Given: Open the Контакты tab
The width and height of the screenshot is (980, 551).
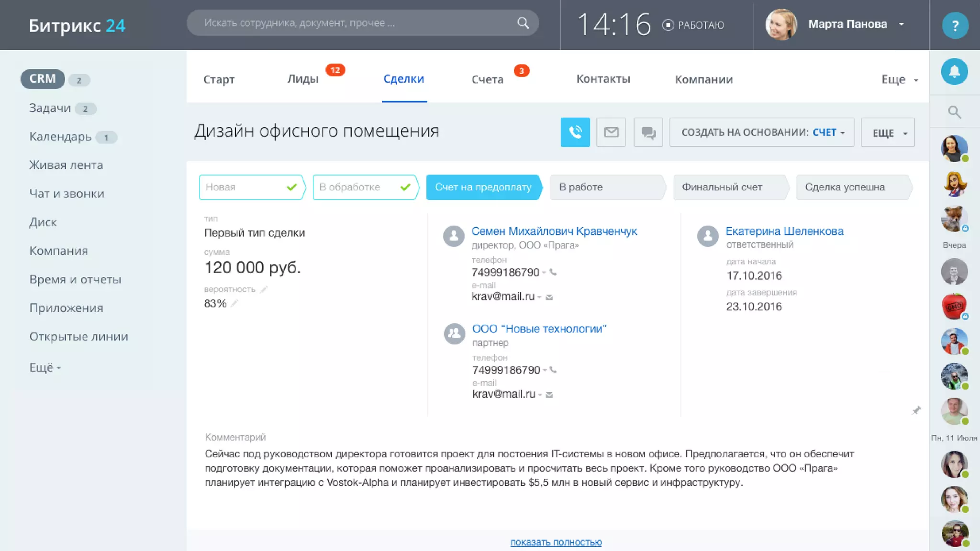Looking at the screenshot, I should click(602, 79).
